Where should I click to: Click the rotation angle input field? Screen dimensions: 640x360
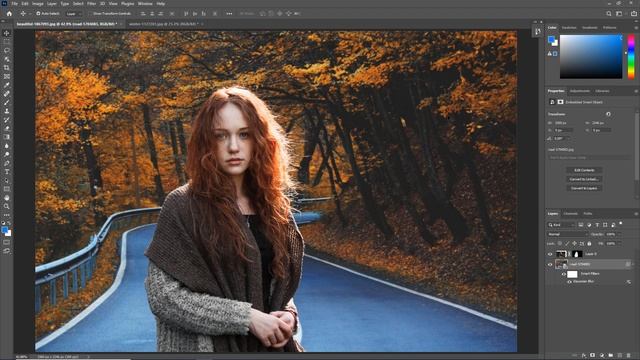coord(562,138)
